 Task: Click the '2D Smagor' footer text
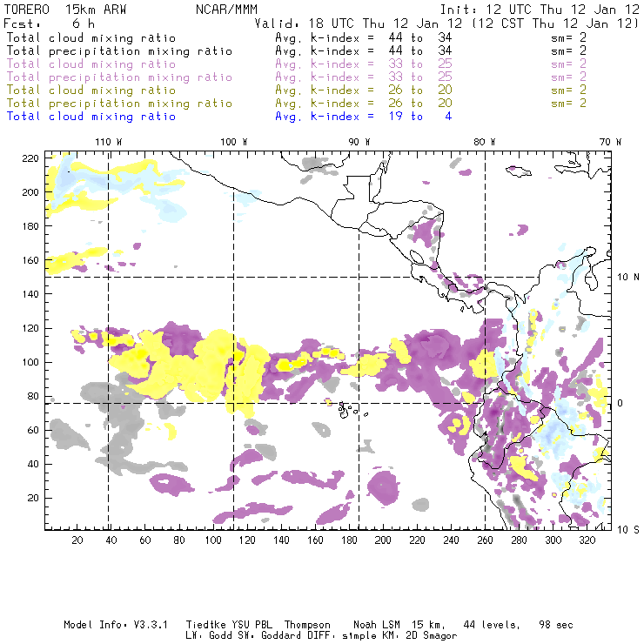pyautogui.click(x=432, y=636)
